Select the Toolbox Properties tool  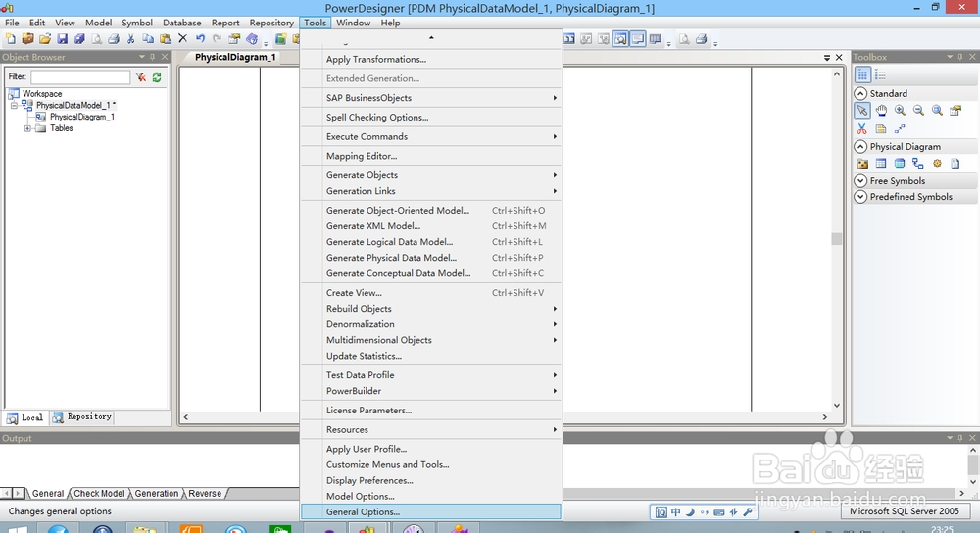955,111
